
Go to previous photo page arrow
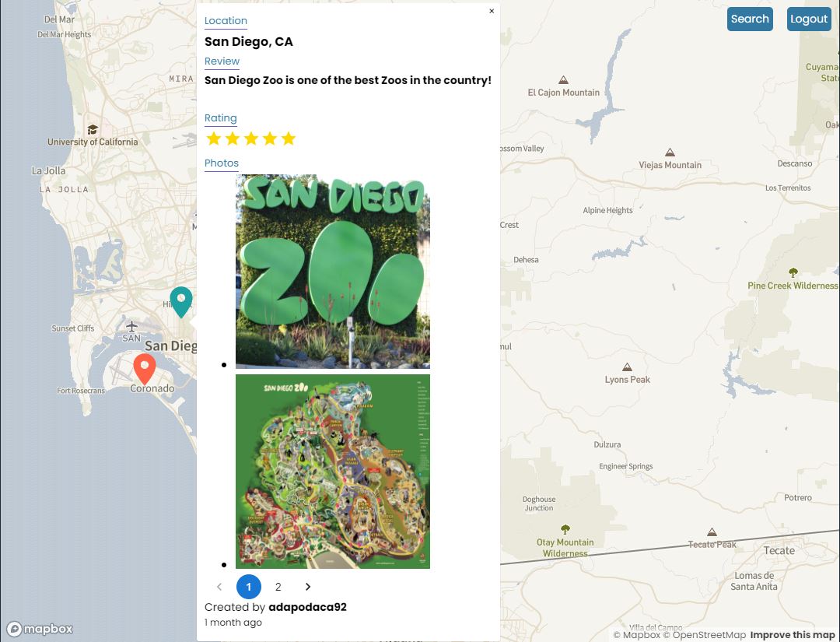219,587
